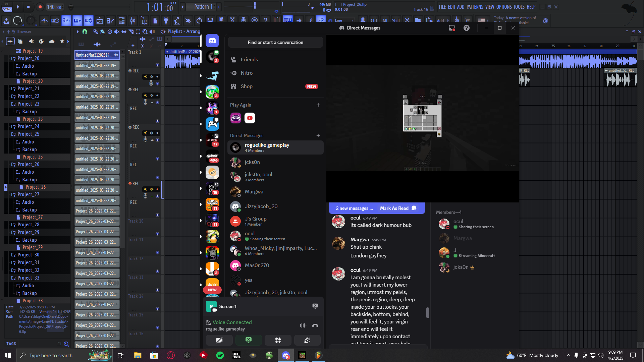
Task: Open the Friends page
Action: (x=249, y=60)
